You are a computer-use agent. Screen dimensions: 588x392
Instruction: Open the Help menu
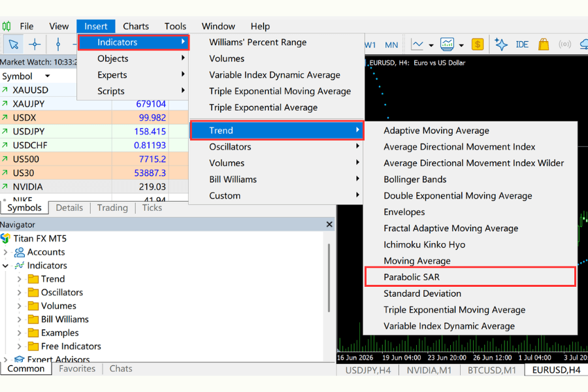pyautogui.click(x=260, y=26)
